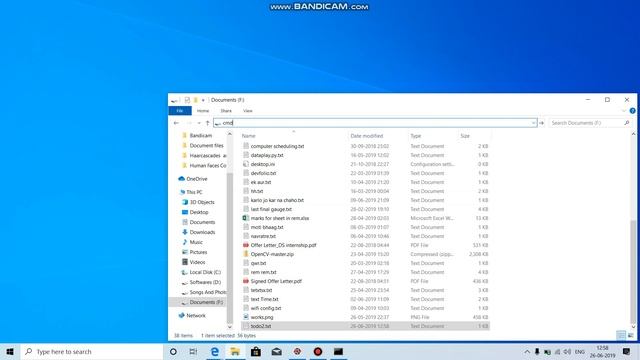Select the works.png file
This screenshot has height=360, width=640.
pyautogui.click(x=262, y=317)
